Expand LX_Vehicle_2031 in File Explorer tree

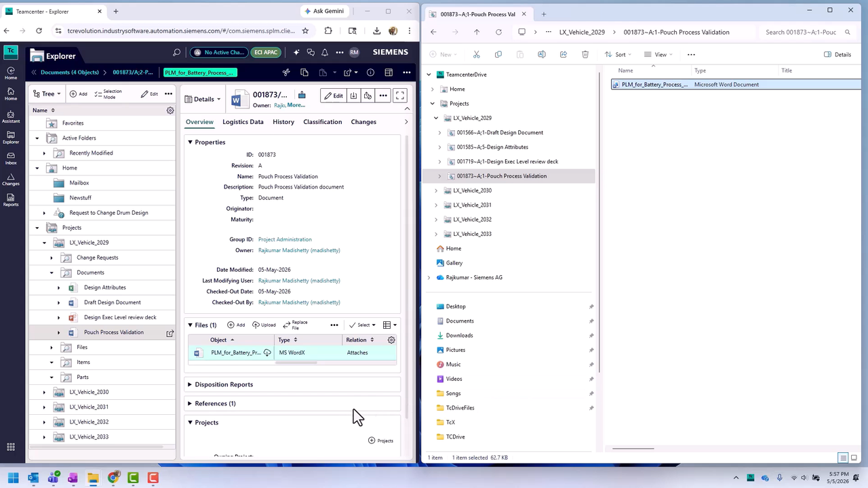[x=436, y=205]
